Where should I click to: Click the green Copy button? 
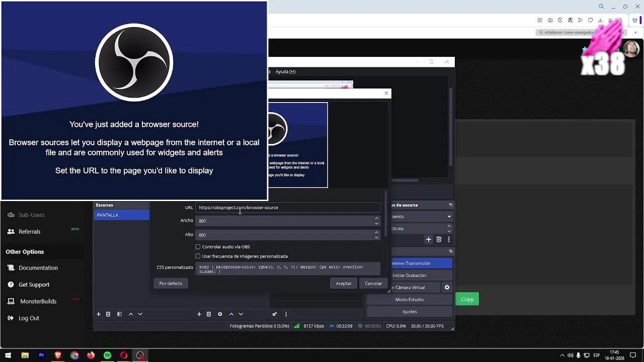coord(467,299)
